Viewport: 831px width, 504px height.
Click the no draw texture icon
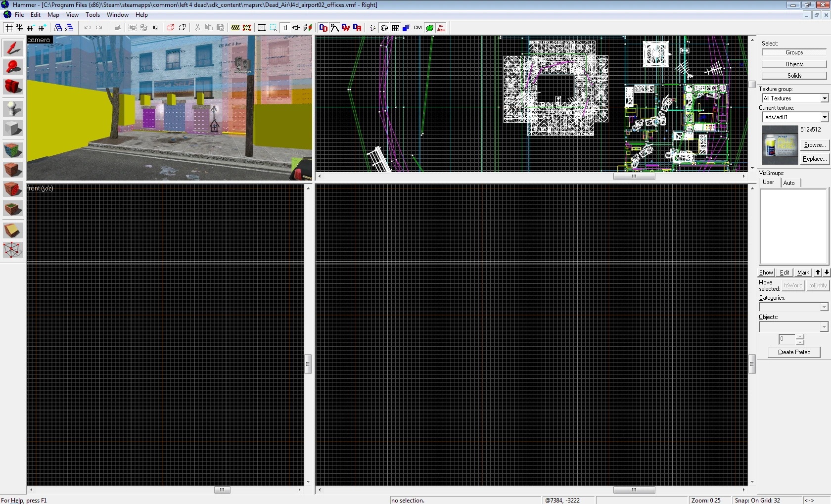(441, 28)
